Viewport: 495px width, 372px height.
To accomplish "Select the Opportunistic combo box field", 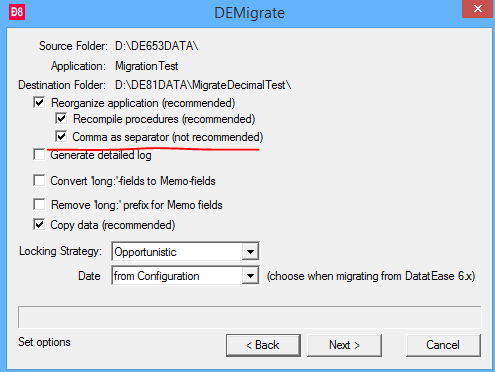I will (x=185, y=252).
